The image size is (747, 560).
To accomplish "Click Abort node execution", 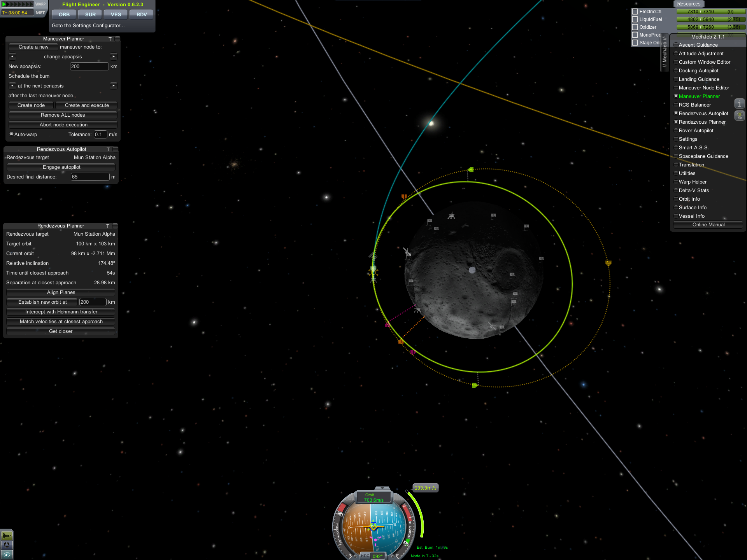I will point(63,125).
